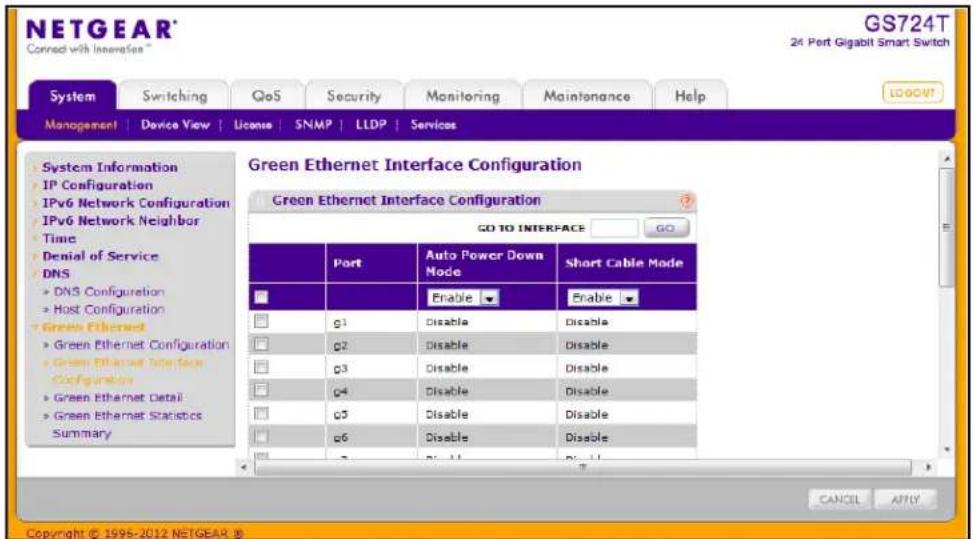The width and height of the screenshot is (973, 539).
Task: Click the vertical scrollbar up arrow
Action: coord(947,159)
